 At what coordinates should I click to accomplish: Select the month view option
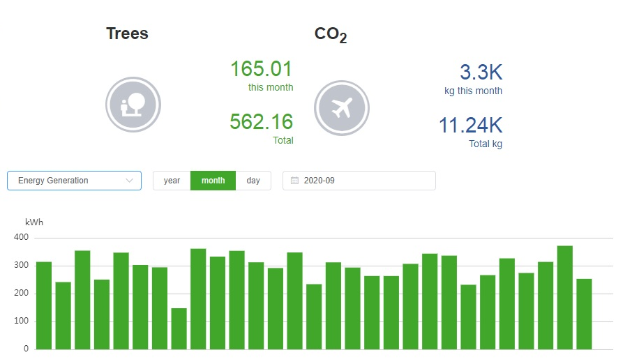213,181
